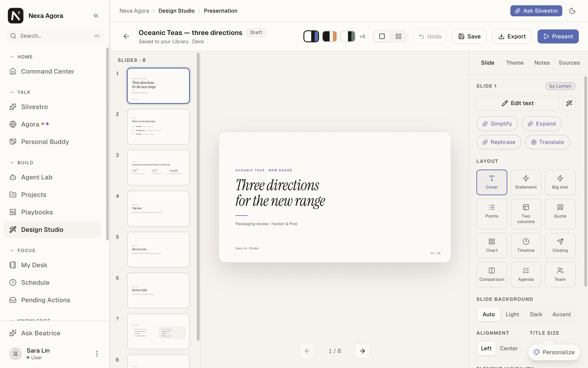Open Agent Lab in sidebar
The image size is (588, 368).
pos(52,177)
